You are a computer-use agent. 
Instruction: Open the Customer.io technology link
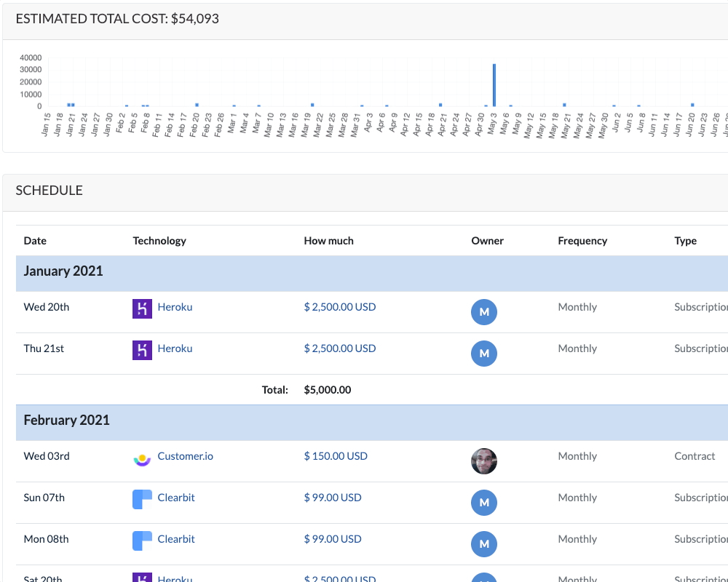pyautogui.click(x=185, y=455)
